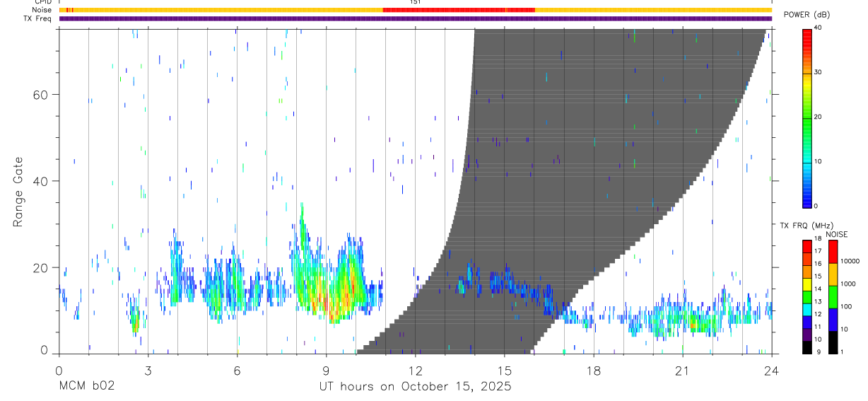868x401 pixels.
Task: Click the 100 label on the NOISE scale
Action: pos(848,307)
